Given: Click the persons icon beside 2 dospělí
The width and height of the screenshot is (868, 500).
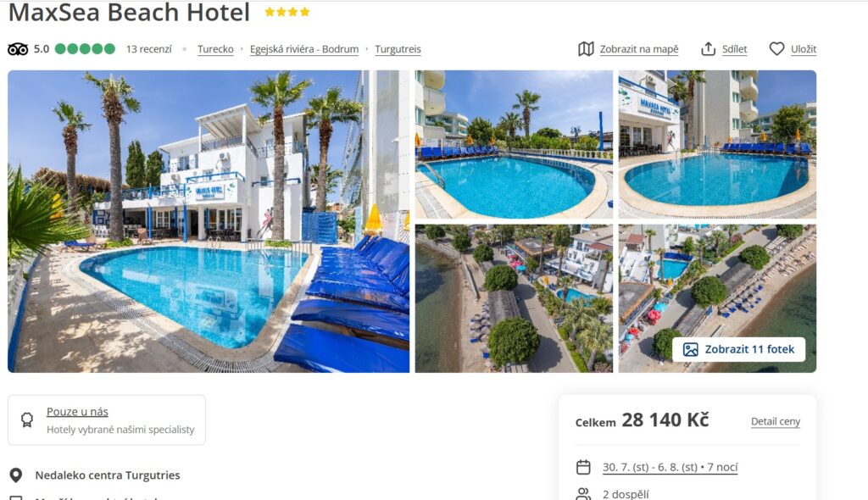Looking at the screenshot, I should (x=583, y=494).
